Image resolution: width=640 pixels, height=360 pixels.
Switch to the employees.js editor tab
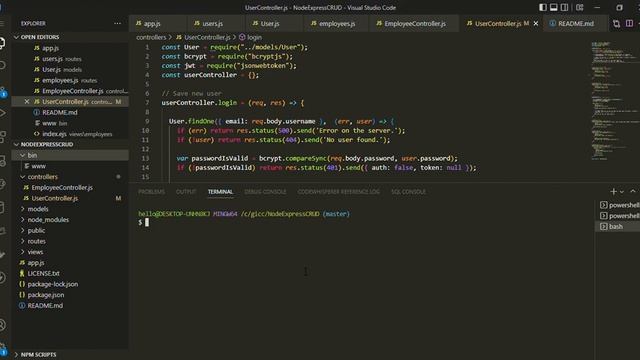click(x=336, y=24)
